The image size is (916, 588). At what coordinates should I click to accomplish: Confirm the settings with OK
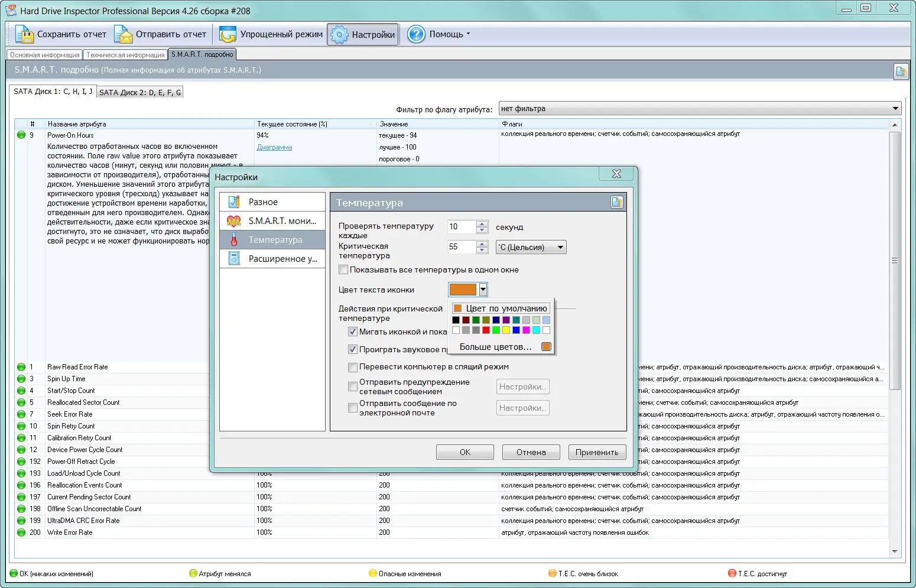coord(465,452)
